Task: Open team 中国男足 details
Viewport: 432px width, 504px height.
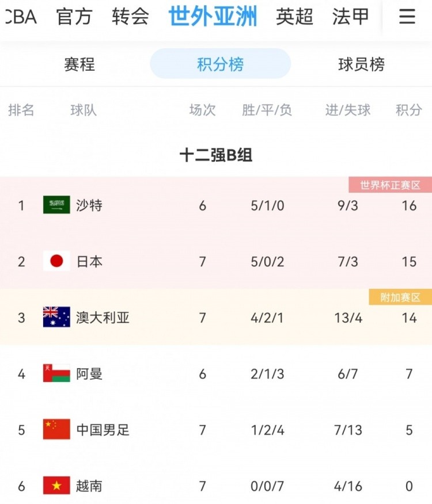Action: [103, 430]
